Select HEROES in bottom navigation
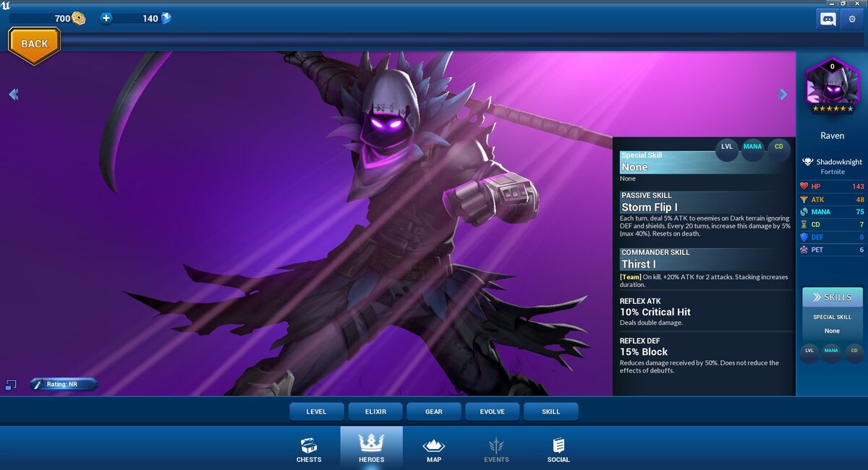Screen dimensions: 868x470 pos(371,448)
